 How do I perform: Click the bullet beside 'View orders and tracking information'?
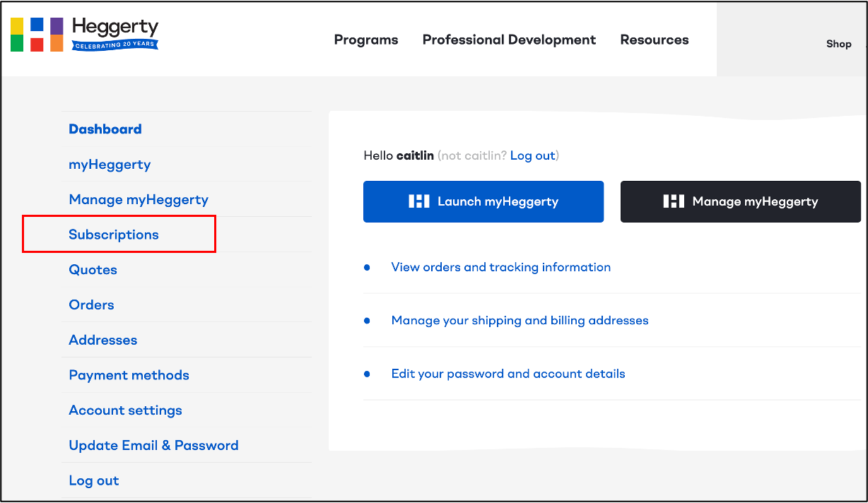pyautogui.click(x=367, y=267)
